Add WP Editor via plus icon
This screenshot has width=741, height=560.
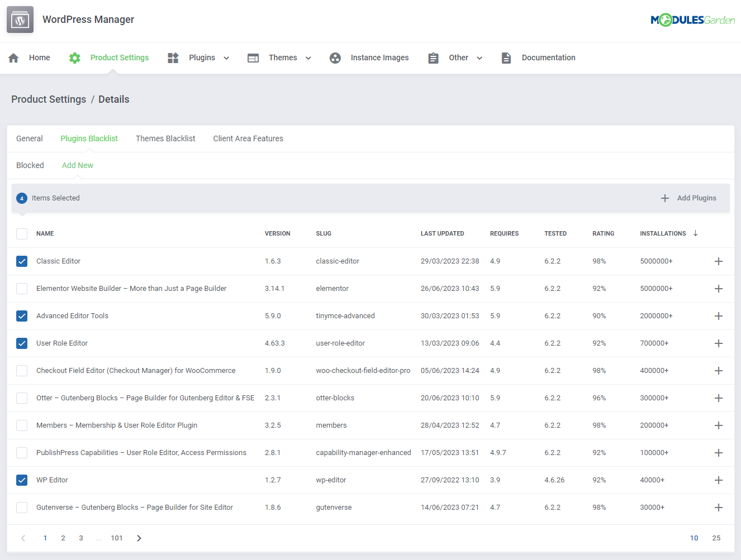coord(719,480)
